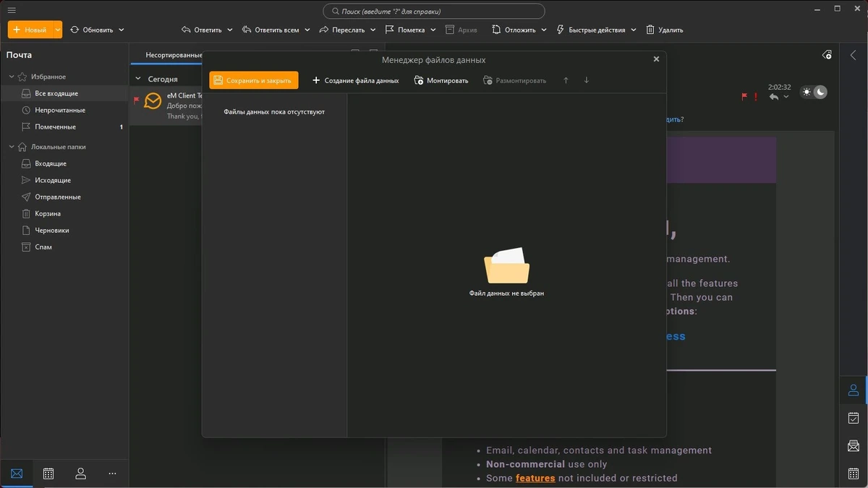Click the Пометка flag button
The height and width of the screenshot is (488, 868).
point(405,30)
